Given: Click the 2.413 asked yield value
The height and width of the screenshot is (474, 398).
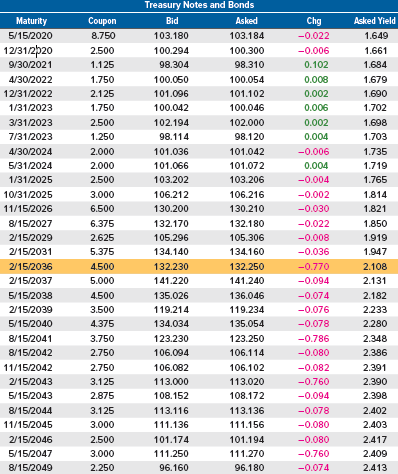Looking at the screenshot, I should (375, 468).
